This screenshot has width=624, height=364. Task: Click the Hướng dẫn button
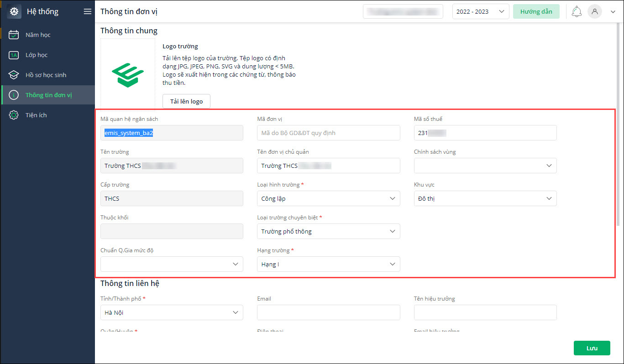point(536,11)
